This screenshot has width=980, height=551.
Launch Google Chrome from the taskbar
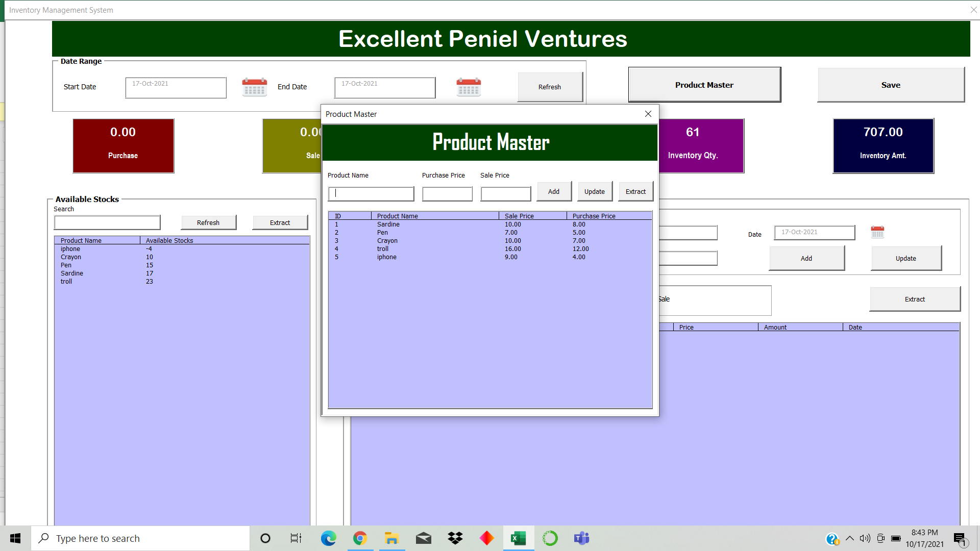click(x=360, y=538)
